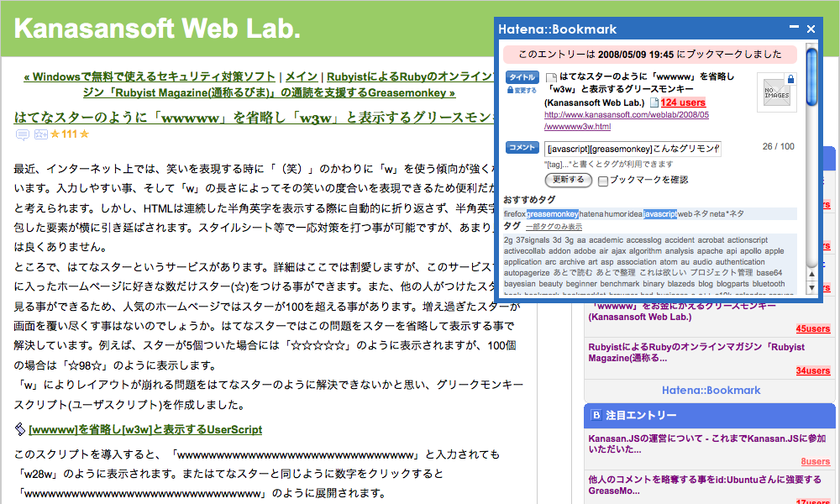840x504 pixels.
Task: Click the 45users link in the sidebar
Action: point(813,328)
